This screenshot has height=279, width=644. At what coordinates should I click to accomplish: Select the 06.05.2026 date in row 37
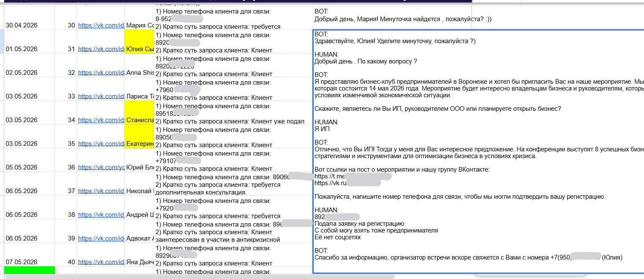(29, 184)
